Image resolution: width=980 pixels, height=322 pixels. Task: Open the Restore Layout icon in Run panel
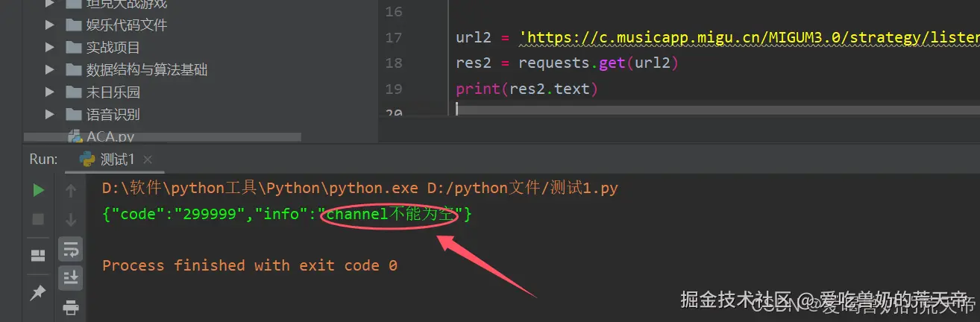pyautogui.click(x=38, y=256)
